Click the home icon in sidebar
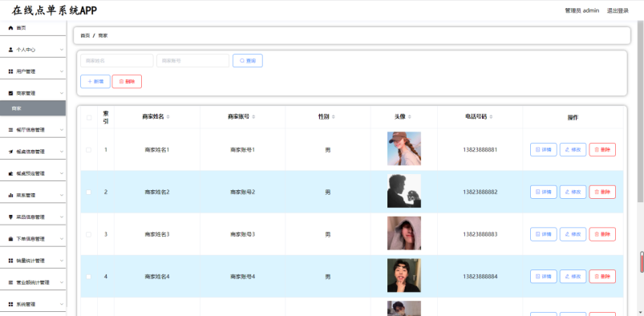Screen dimensions: 644x316 (x=10, y=28)
